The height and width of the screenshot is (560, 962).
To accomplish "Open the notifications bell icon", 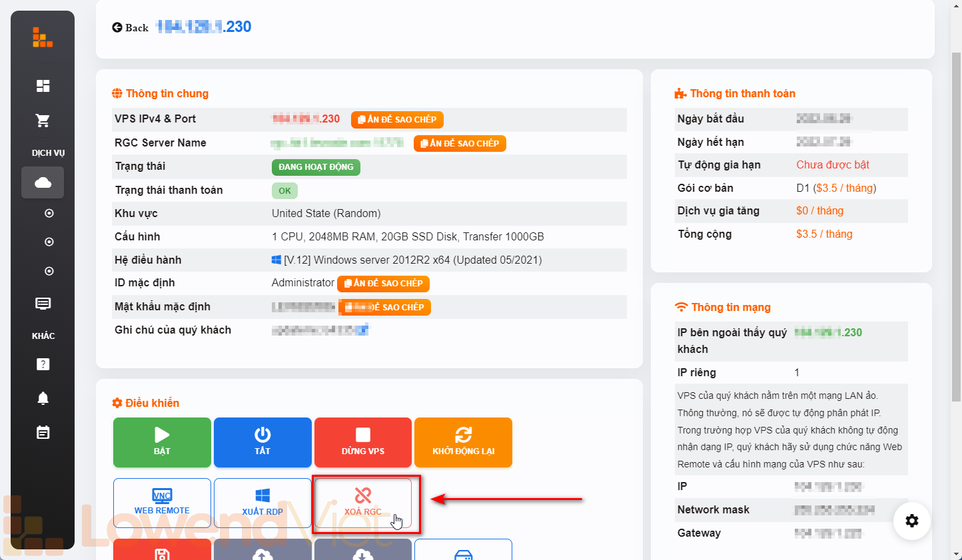I will 43,398.
